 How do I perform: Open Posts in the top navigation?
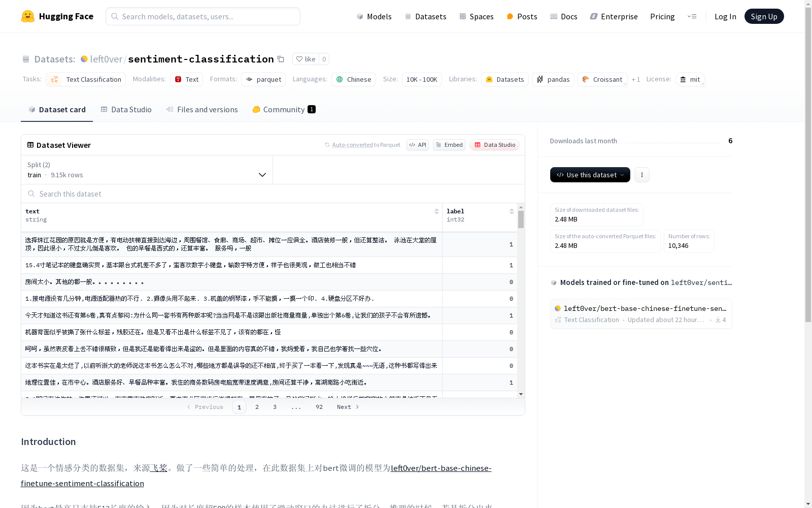[x=522, y=16]
